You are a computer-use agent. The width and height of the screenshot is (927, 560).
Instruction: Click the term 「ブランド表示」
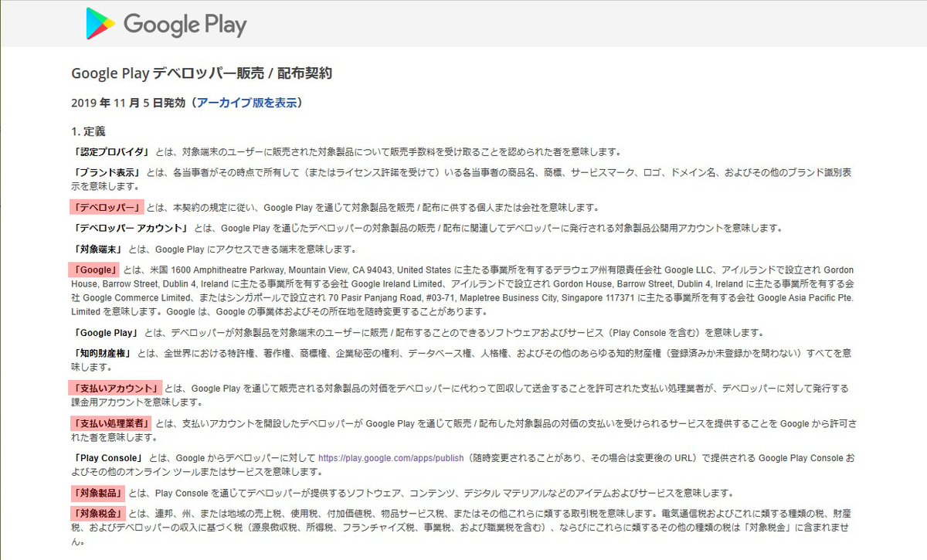(107, 172)
